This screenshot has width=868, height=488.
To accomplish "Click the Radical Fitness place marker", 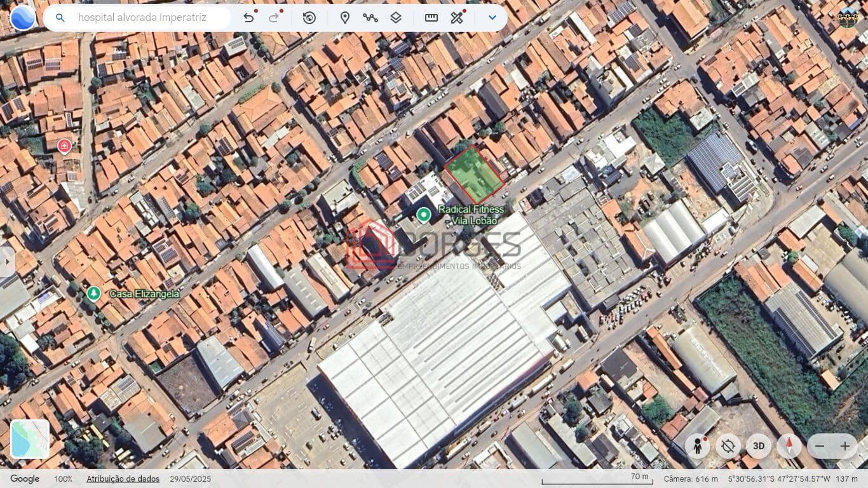I will [x=424, y=215].
